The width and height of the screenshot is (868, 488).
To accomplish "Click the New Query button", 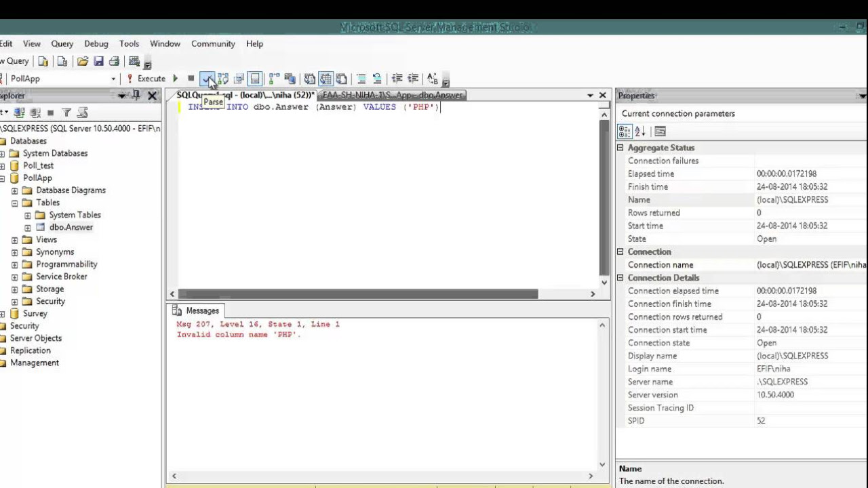I will (15, 61).
